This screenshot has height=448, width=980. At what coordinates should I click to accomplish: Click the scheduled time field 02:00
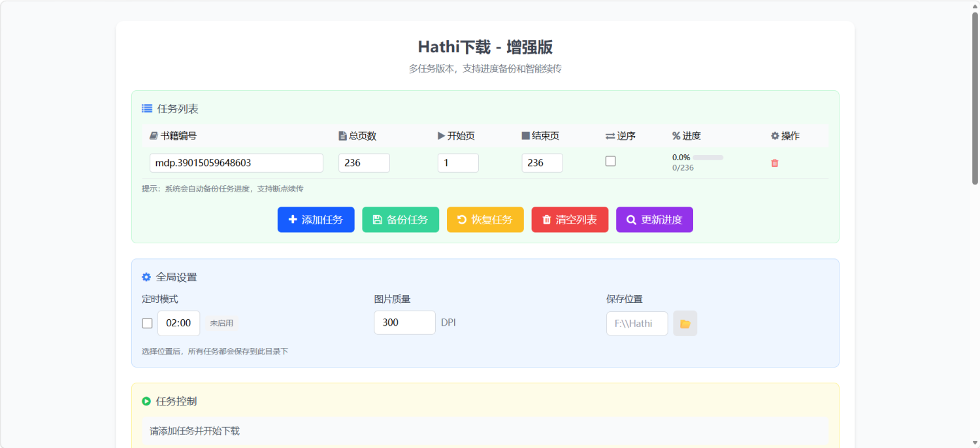click(179, 323)
